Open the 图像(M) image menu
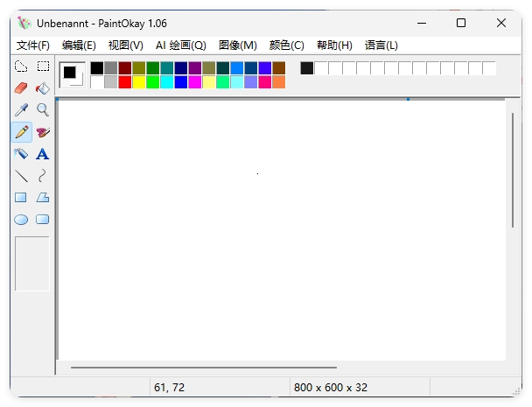 pos(237,46)
